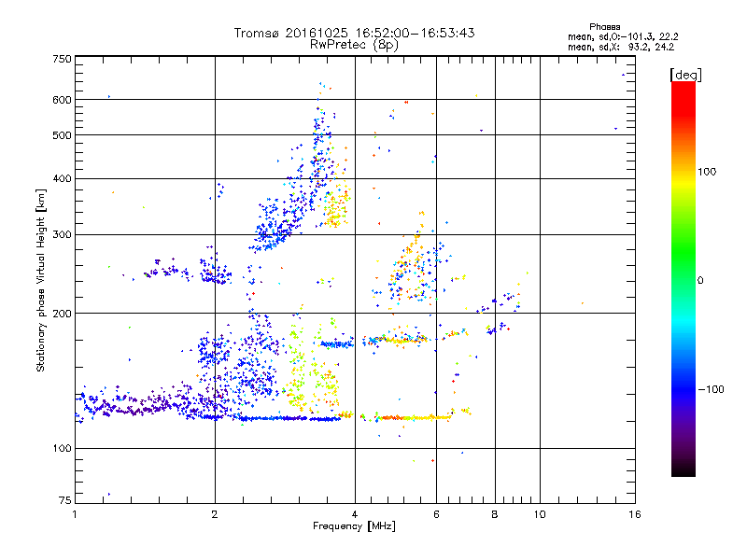This screenshot has height=560, width=747.
Task: Click the plot title "Tromsø 20161025 16:52:00-16:53:43"
Action: pyautogui.click(x=355, y=33)
